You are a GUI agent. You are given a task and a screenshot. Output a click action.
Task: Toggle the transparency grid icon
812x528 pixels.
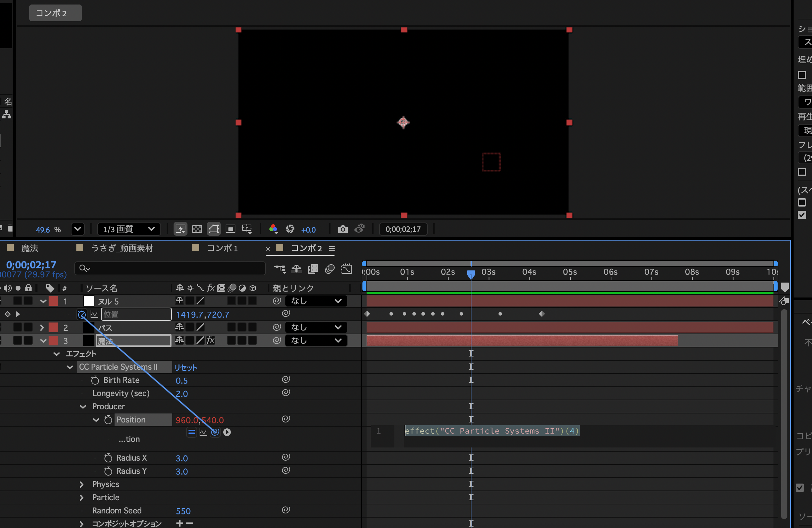coord(197,229)
